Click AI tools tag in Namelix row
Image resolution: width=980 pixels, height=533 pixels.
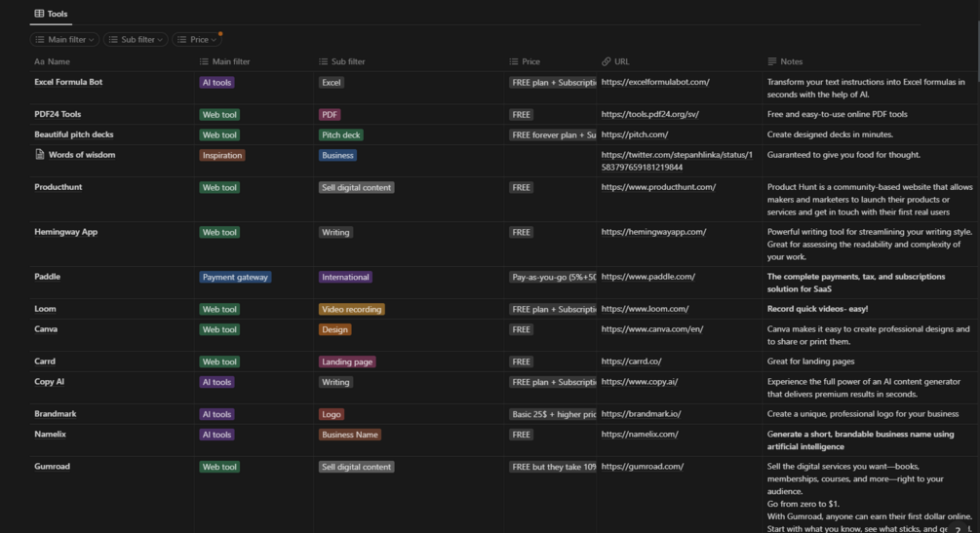(x=216, y=435)
